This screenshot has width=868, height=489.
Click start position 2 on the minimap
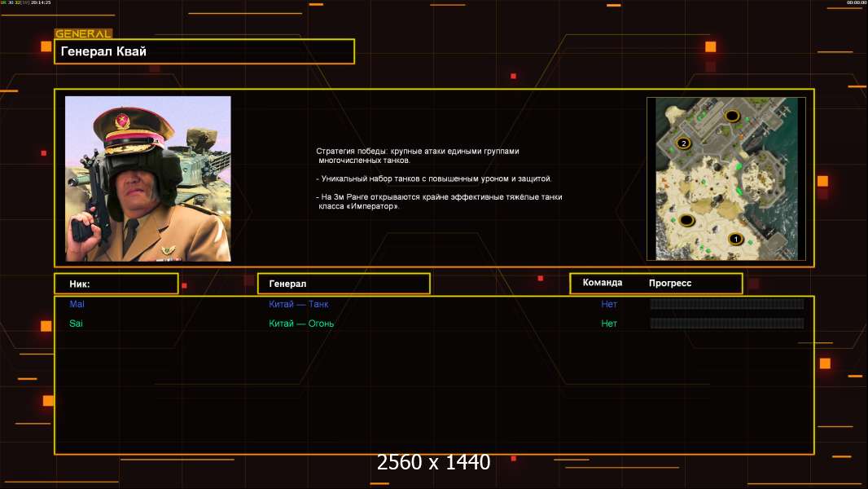(x=683, y=143)
